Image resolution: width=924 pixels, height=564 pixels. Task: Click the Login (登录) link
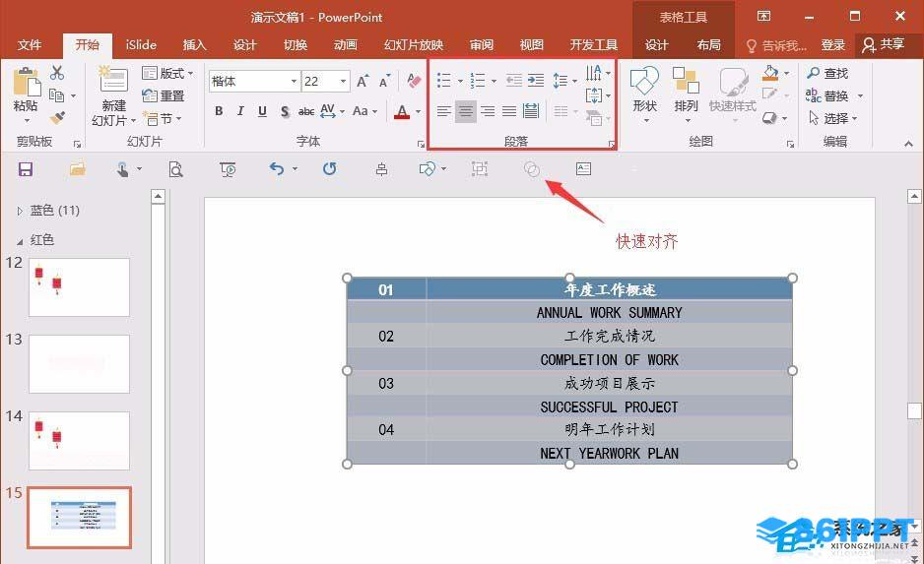(832, 44)
